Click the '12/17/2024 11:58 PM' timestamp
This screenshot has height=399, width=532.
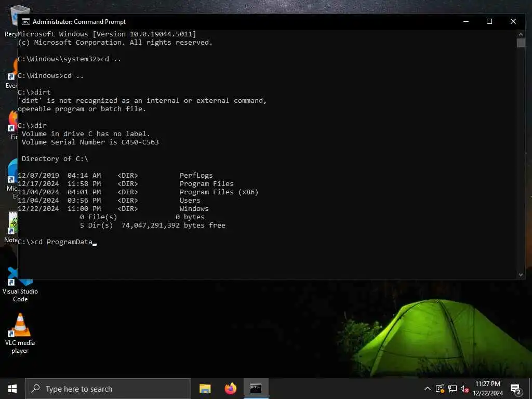[x=59, y=184]
